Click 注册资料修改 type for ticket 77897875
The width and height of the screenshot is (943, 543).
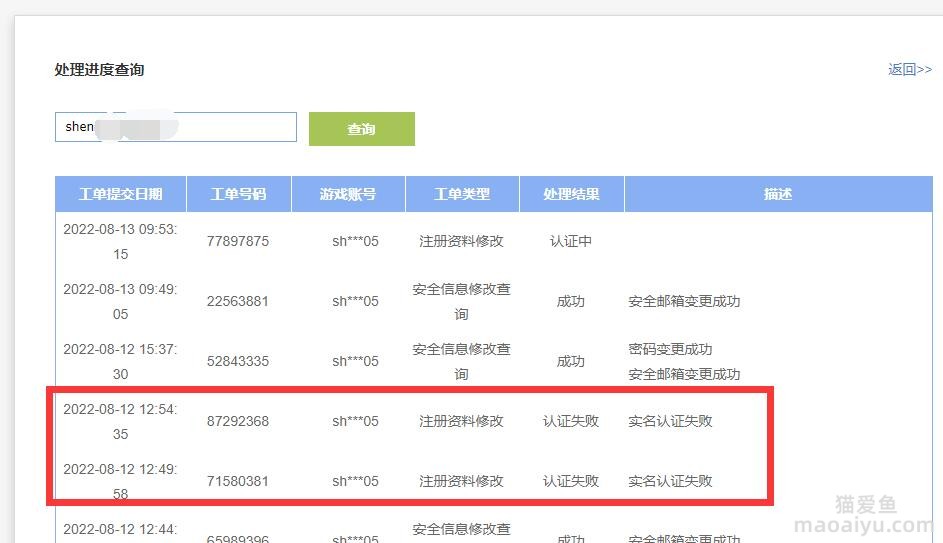click(461, 241)
